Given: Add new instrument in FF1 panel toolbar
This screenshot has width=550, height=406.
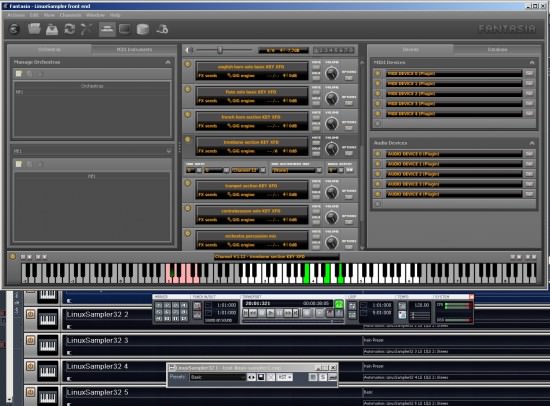Looking at the screenshot, I should [19, 164].
